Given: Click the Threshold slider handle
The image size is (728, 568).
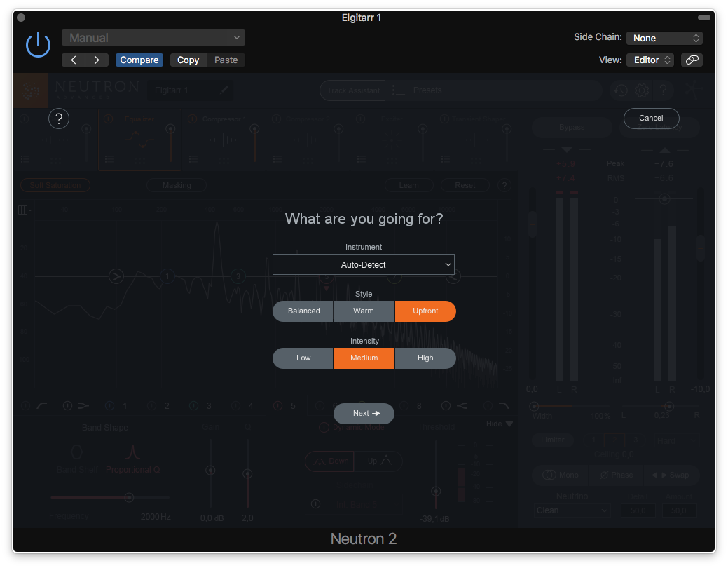Looking at the screenshot, I should 436,492.
